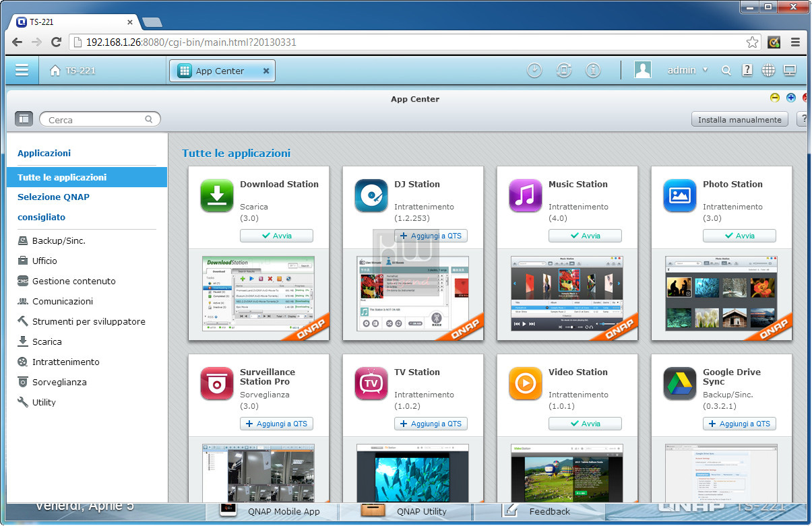Click the DJ Station app icon
Image resolution: width=812 pixels, height=526 pixels.
click(371, 196)
